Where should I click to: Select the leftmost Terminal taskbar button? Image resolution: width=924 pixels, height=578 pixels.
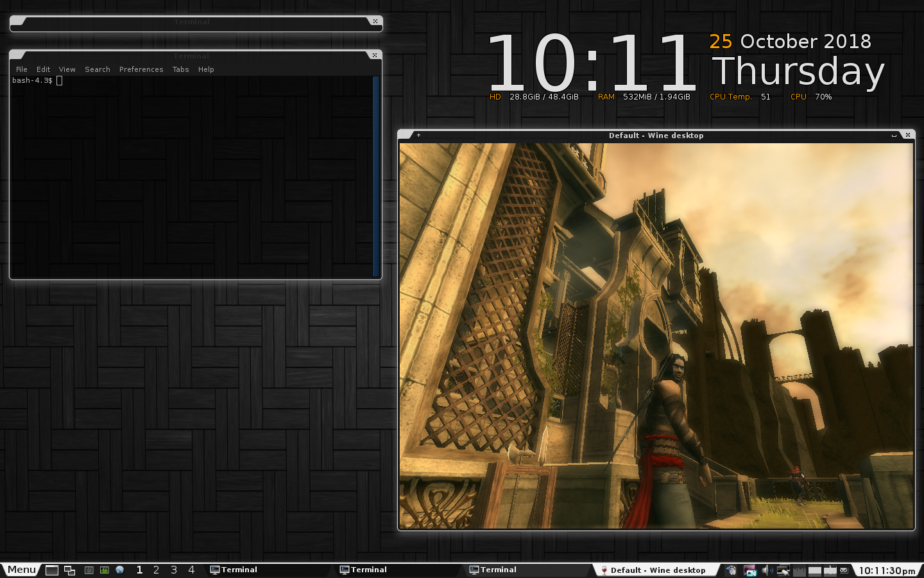pos(270,570)
